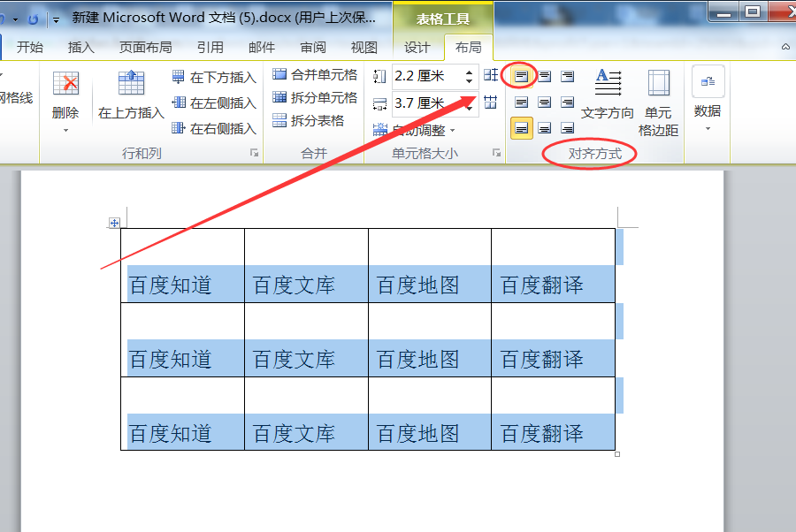Click the Delete (删除) table icon
Image resolution: width=796 pixels, height=532 pixels.
[x=66, y=83]
